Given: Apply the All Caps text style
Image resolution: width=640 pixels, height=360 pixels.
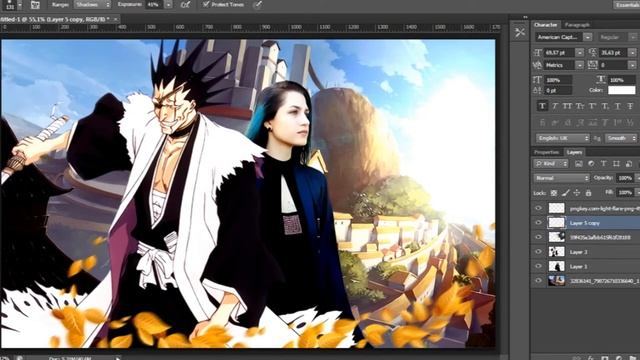Looking at the screenshot, I should pos(567,106).
